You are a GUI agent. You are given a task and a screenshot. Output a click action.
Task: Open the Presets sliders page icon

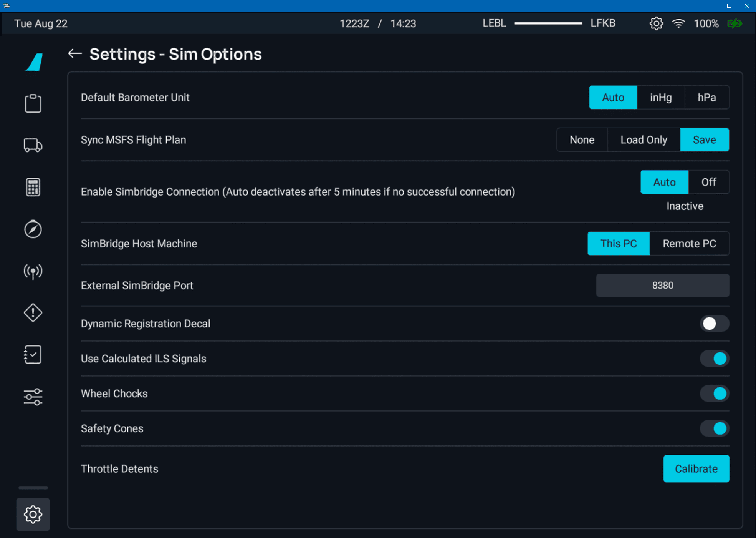(x=33, y=397)
